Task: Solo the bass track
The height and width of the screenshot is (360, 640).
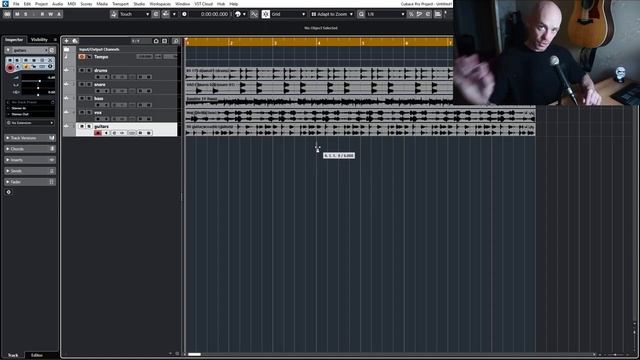Action: pyautogui.click(x=89, y=98)
